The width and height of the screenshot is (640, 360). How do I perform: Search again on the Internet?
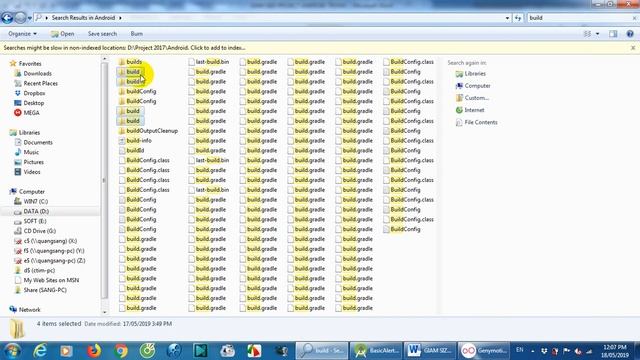pos(474,110)
